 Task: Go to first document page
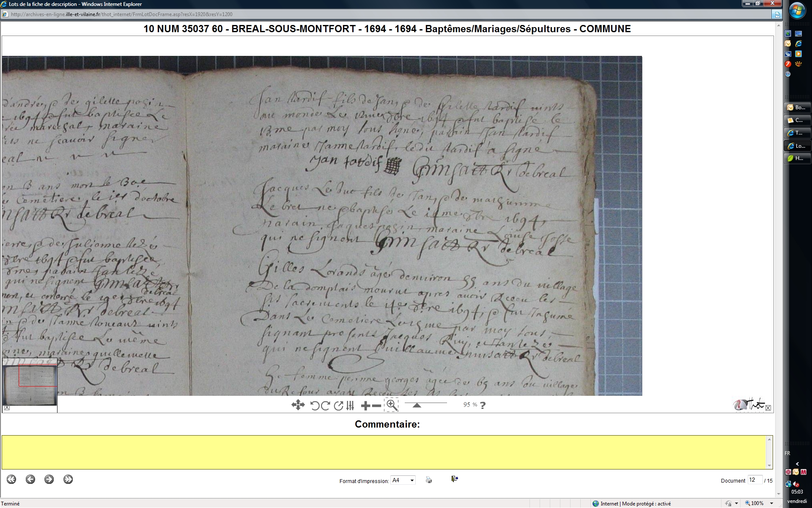pos(11,479)
